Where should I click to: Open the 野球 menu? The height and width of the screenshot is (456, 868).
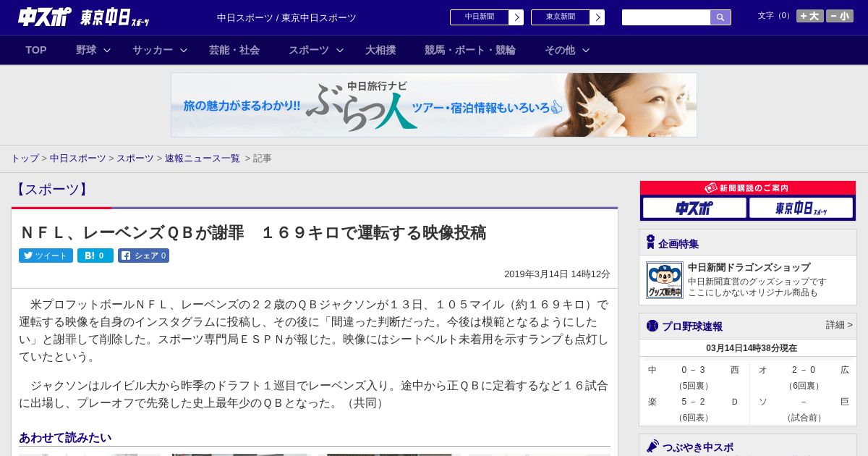(x=86, y=50)
